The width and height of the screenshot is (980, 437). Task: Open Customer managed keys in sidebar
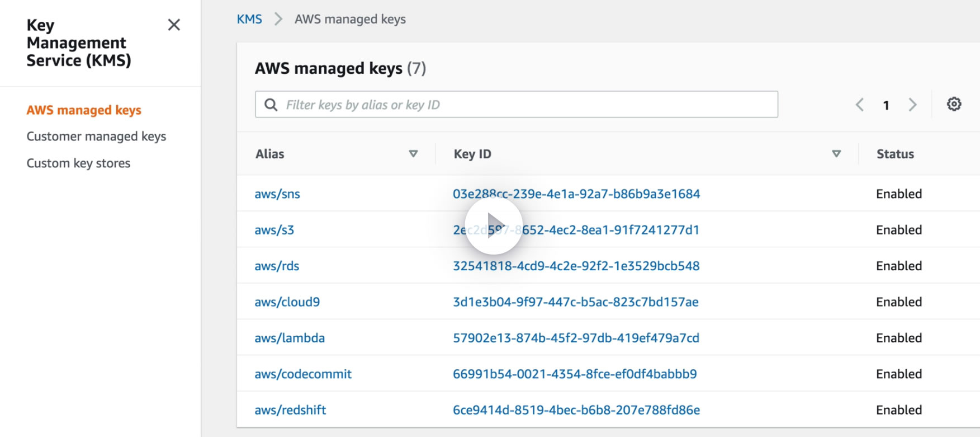[96, 137]
